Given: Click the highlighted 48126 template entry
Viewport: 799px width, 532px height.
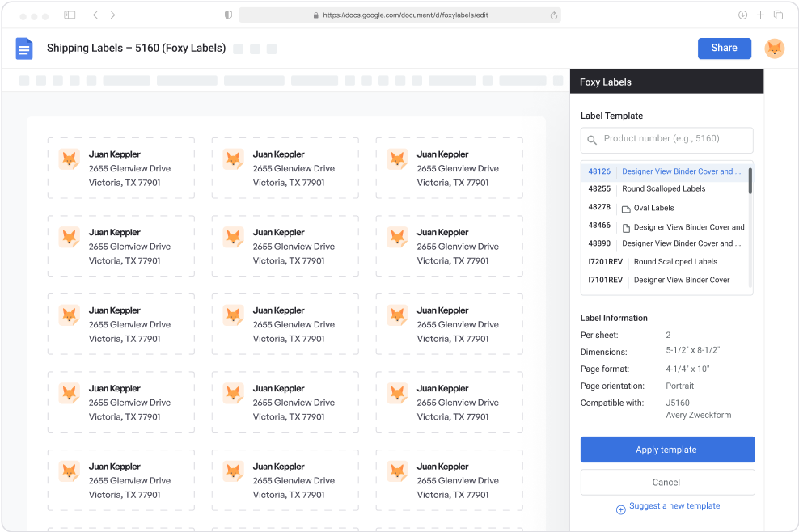Looking at the screenshot, I should click(x=655, y=171).
